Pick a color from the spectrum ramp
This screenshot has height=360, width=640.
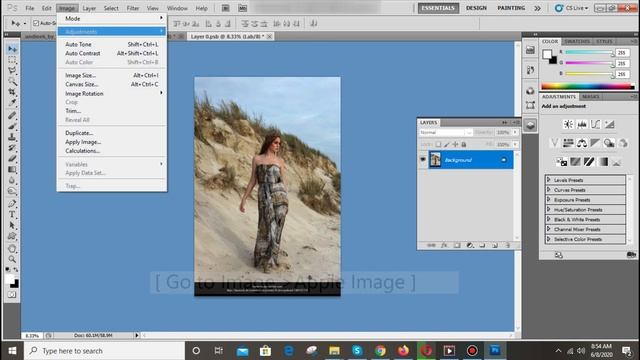588,86
